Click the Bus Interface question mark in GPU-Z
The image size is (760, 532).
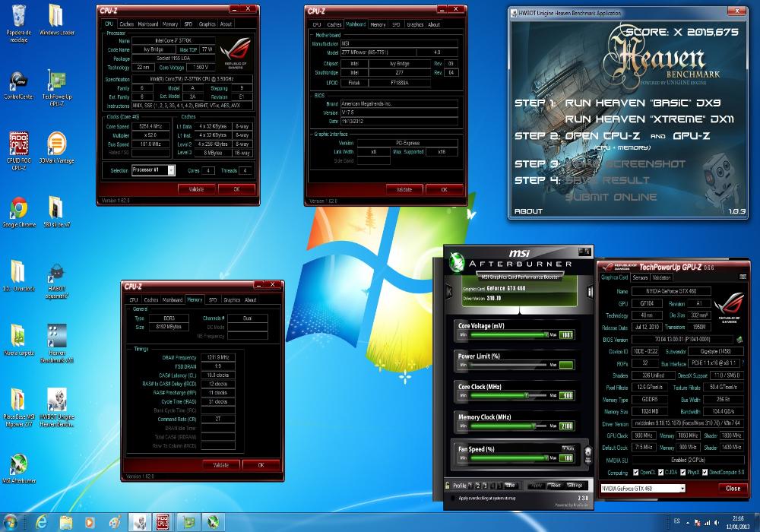[x=742, y=363]
